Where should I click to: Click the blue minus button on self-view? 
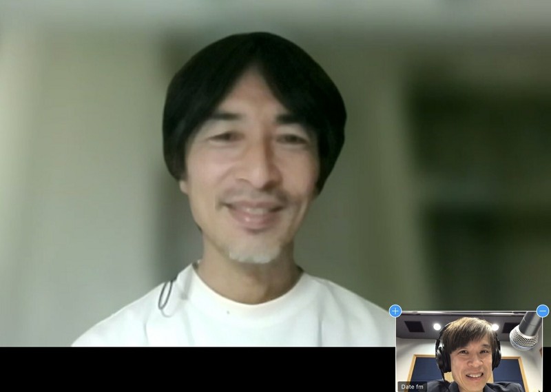click(x=543, y=311)
